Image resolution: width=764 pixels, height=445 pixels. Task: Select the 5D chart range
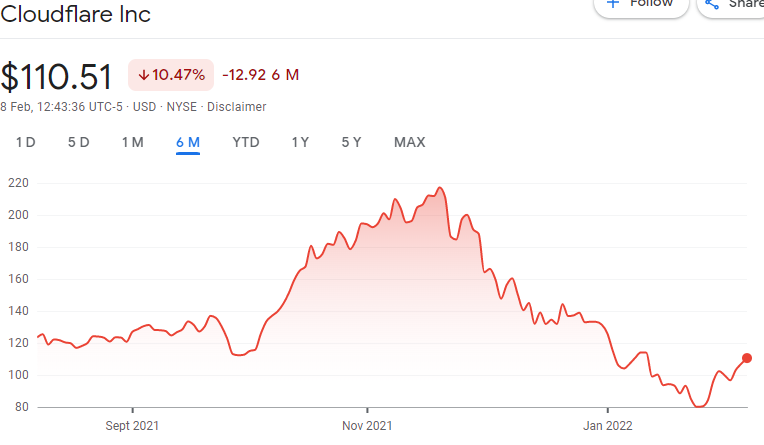79,142
